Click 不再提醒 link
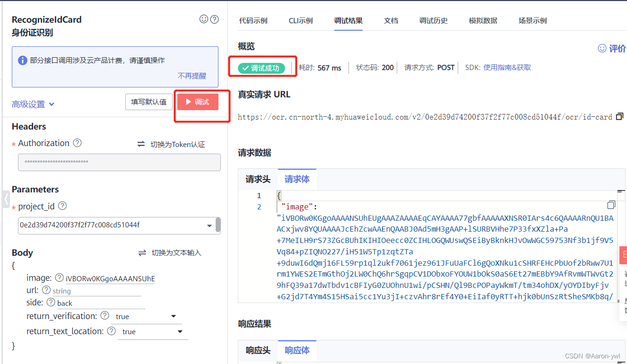 192,76
